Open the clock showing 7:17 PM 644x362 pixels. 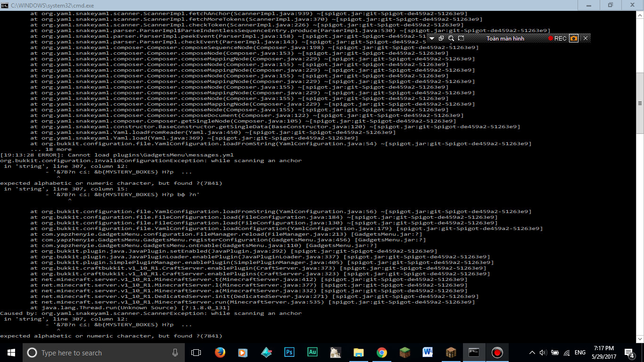[x=603, y=353]
